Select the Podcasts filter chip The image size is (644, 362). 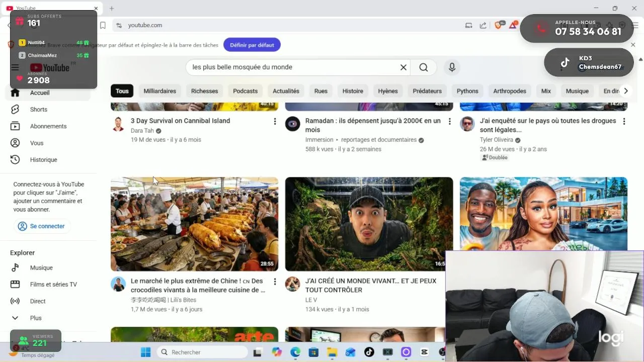(246, 91)
